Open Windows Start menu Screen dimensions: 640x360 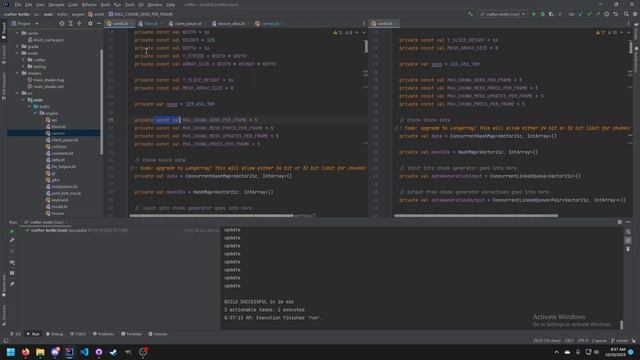pyautogui.click(x=11, y=352)
